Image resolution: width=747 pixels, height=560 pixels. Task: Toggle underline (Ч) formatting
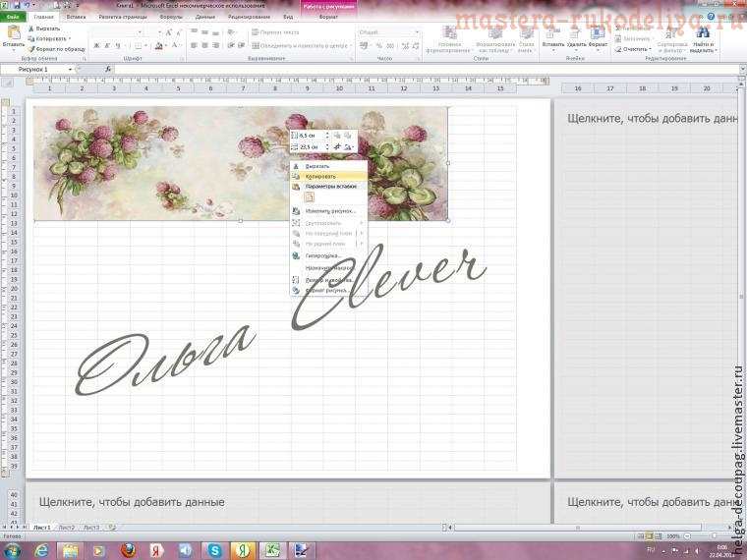118,46
